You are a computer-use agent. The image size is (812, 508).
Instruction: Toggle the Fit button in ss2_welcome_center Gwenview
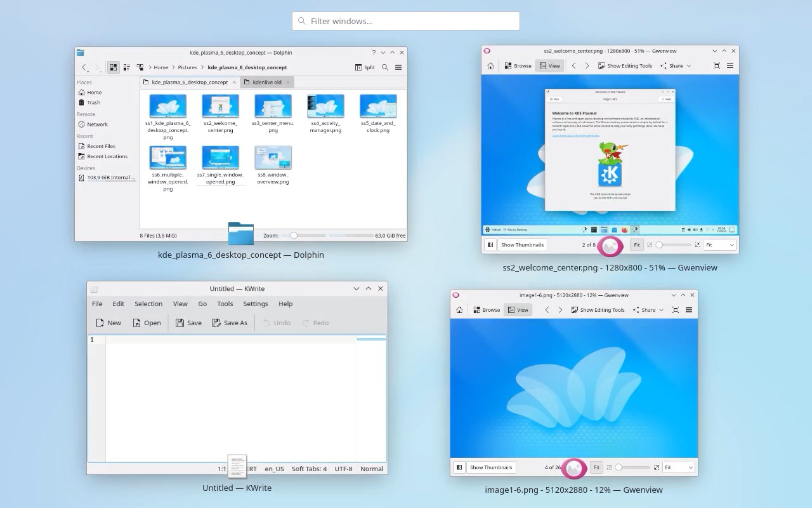637,244
